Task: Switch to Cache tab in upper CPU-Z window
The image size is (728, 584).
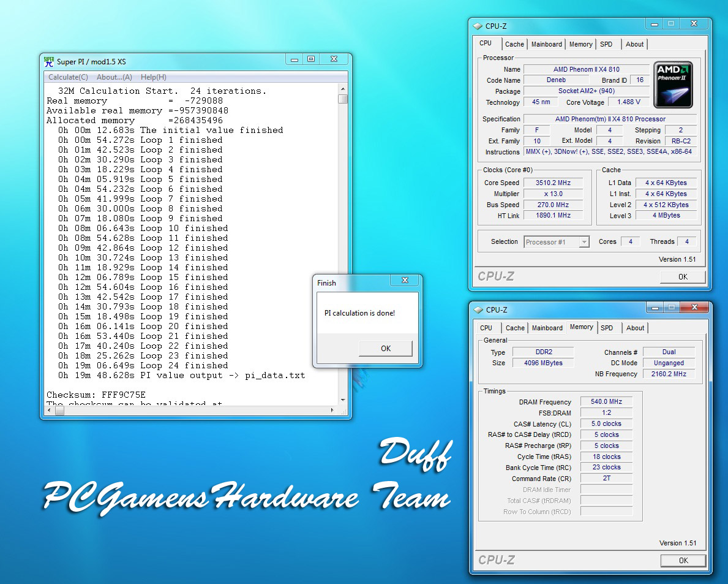Action: [514, 44]
